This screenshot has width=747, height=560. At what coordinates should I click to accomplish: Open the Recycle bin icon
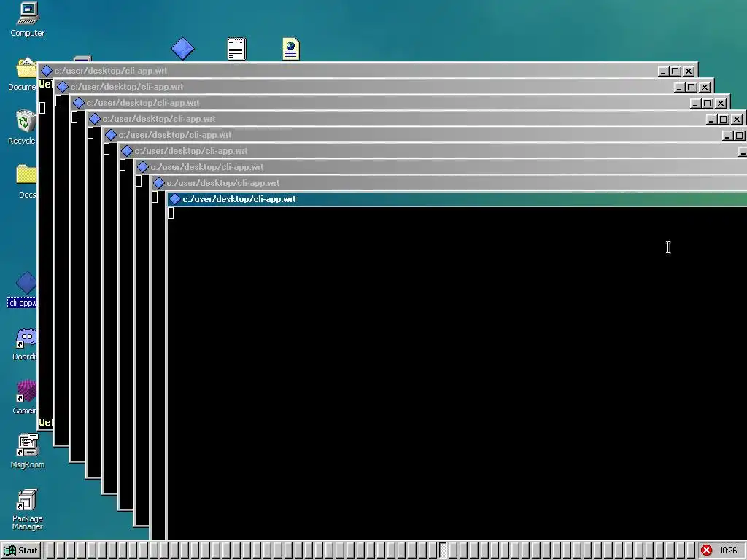point(23,127)
